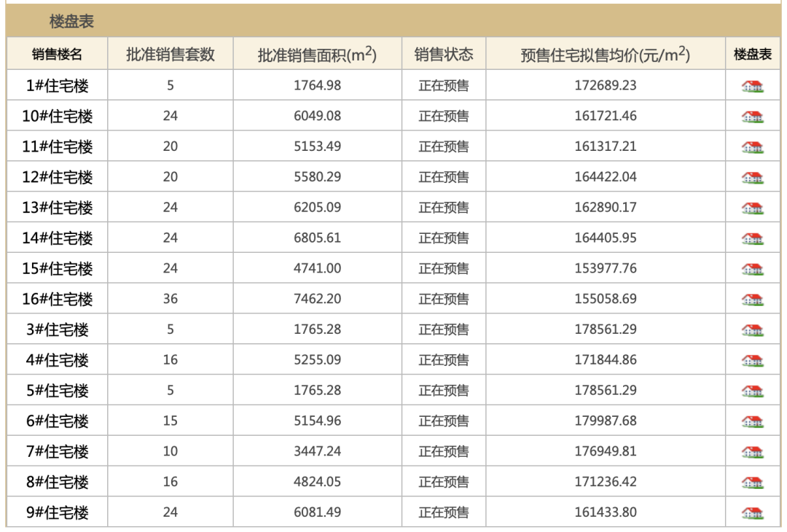Open the 15#住宅楼 house icon

click(752, 270)
